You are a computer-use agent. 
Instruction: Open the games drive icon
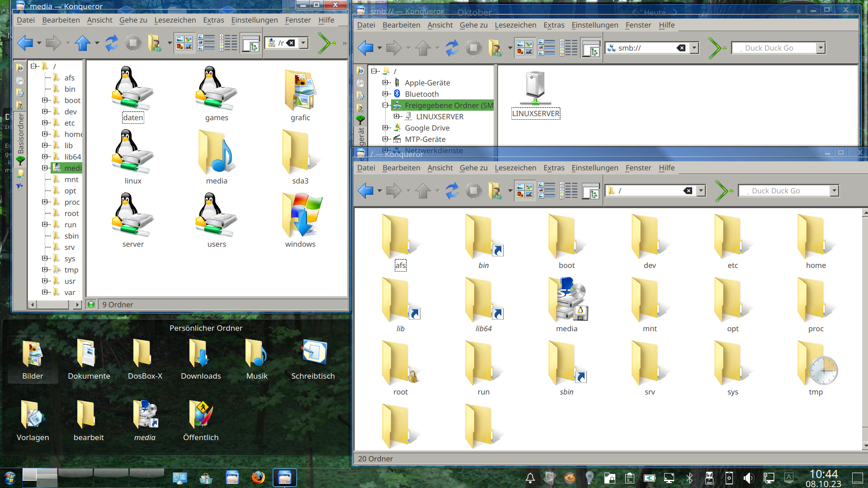tap(217, 94)
